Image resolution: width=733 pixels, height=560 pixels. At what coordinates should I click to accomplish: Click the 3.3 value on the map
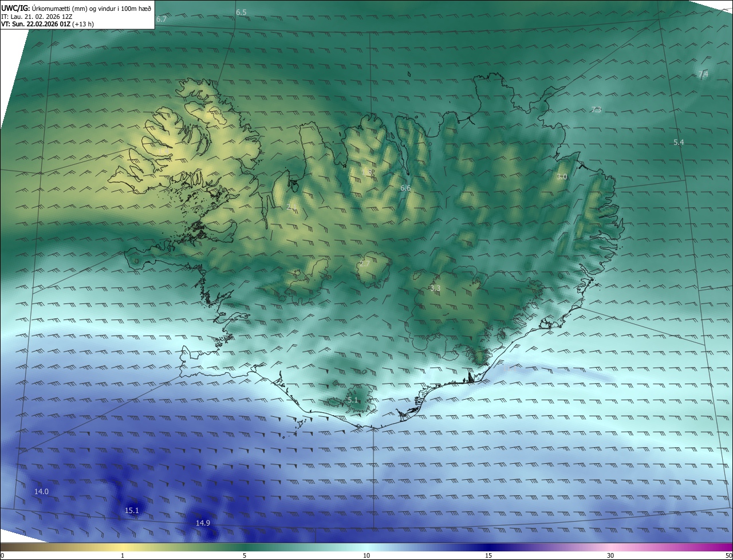435,288
